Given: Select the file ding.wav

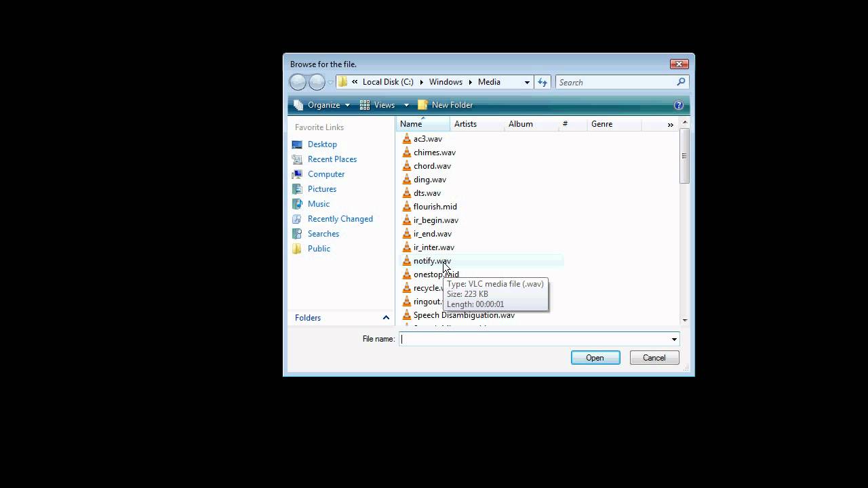Looking at the screenshot, I should (x=430, y=180).
